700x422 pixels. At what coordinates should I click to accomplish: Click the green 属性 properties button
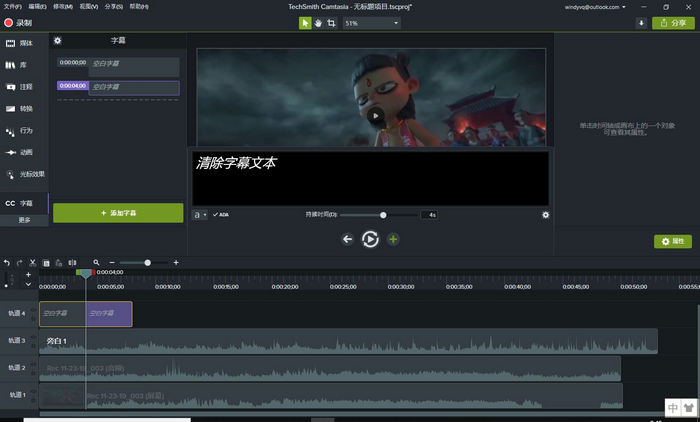673,242
